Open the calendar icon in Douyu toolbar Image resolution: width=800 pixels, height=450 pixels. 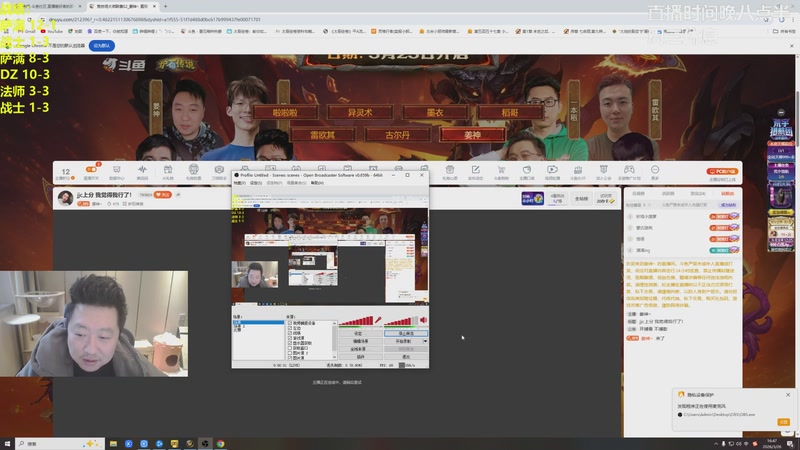[168, 170]
